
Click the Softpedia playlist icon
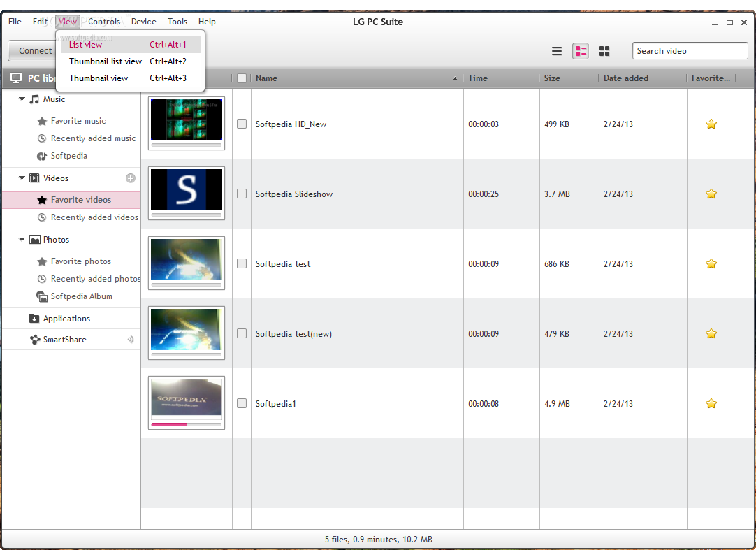(x=42, y=156)
